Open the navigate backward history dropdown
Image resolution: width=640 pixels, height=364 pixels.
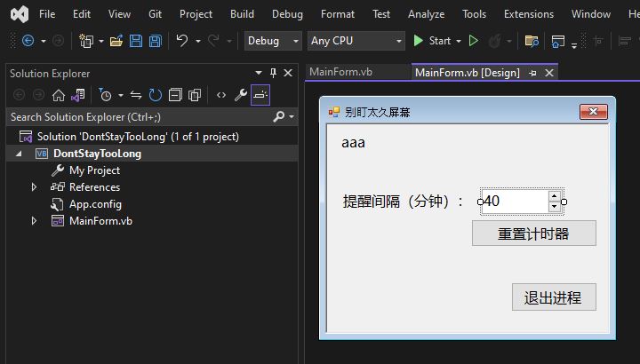(44, 41)
